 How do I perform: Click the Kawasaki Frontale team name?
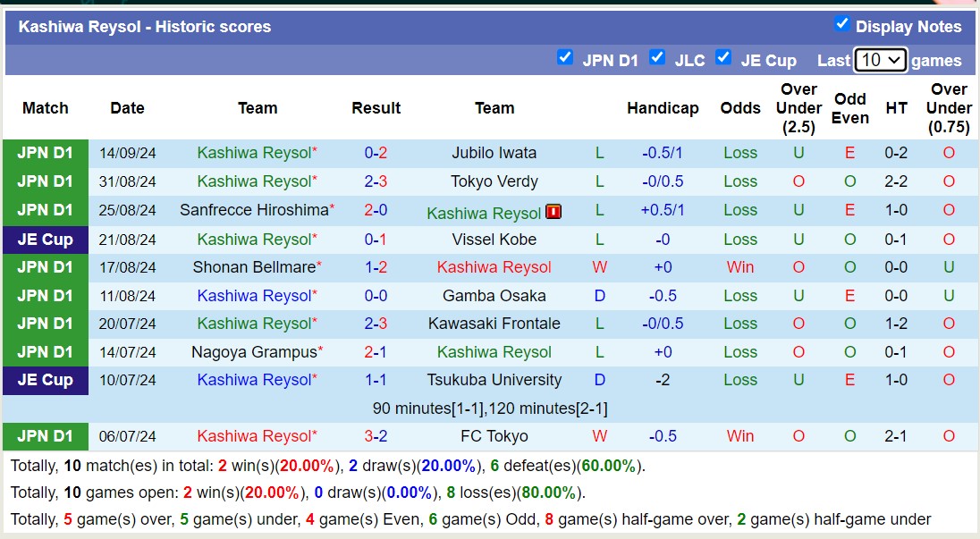[x=494, y=324]
